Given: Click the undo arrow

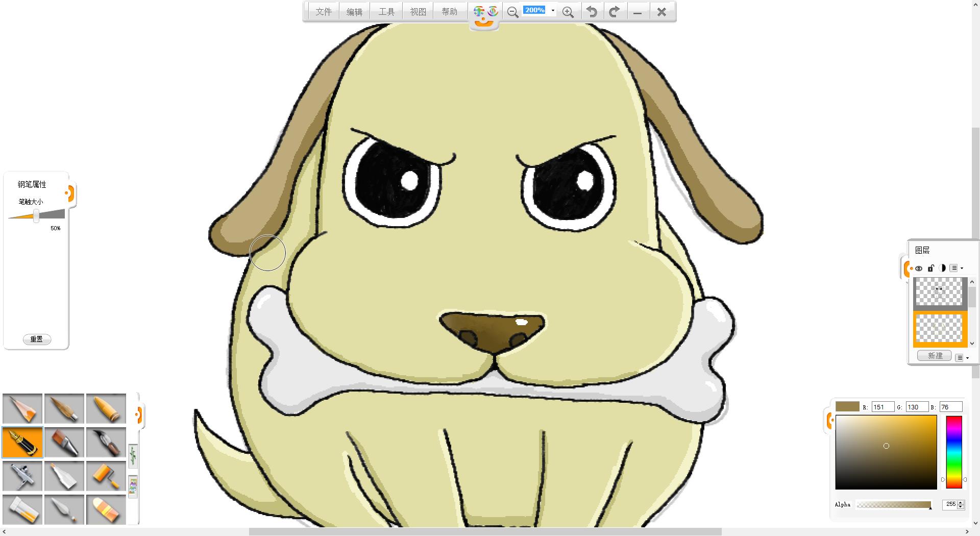Looking at the screenshot, I should click(x=592, y=12).
